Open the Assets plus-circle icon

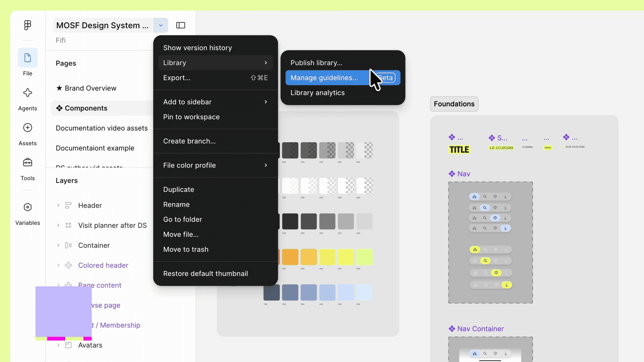(28, 128)
